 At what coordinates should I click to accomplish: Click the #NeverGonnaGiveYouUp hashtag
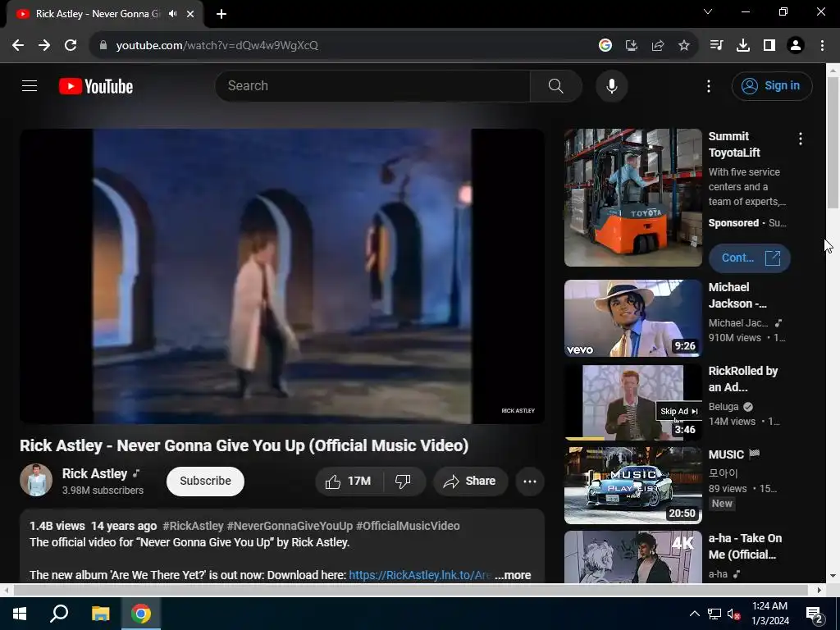click(290, 526)
